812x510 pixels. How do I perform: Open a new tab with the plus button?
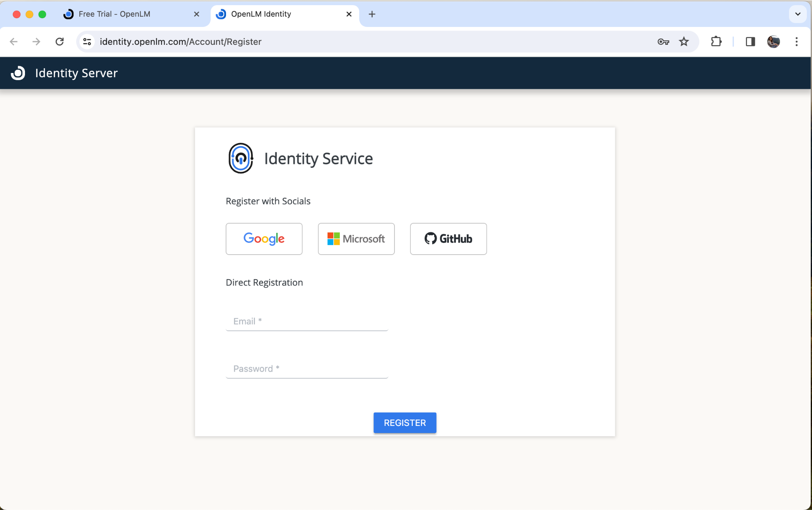372,14
